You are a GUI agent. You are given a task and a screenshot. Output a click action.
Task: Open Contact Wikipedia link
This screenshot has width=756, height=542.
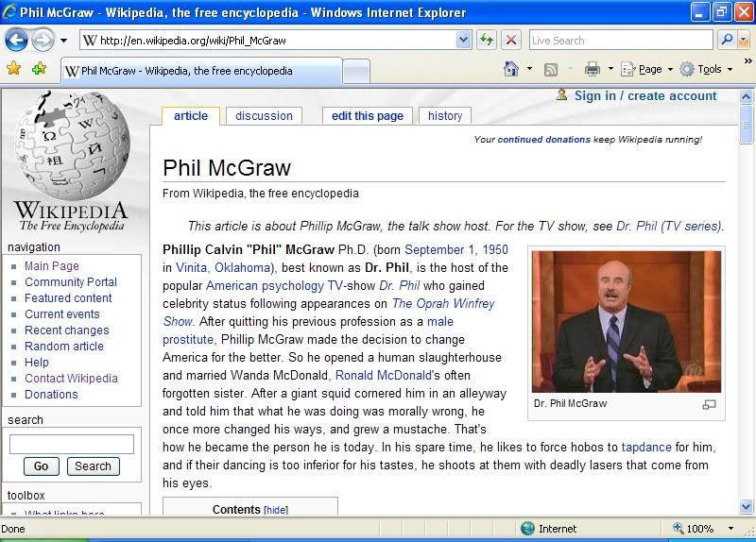coord(71,379)
